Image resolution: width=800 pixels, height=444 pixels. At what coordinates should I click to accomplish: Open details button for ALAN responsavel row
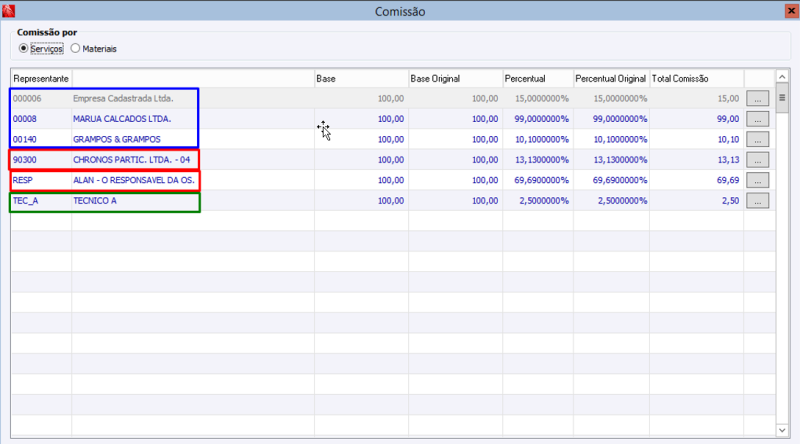click(758, 180)
